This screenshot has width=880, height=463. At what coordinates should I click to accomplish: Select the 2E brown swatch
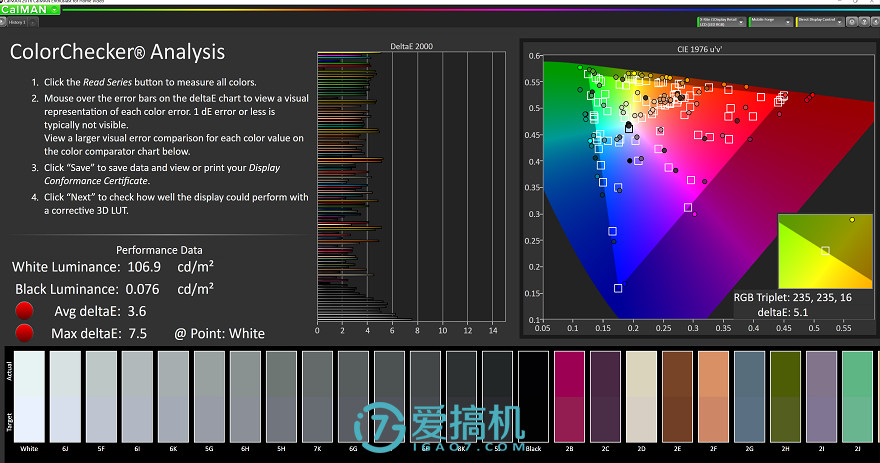(677, 397)
